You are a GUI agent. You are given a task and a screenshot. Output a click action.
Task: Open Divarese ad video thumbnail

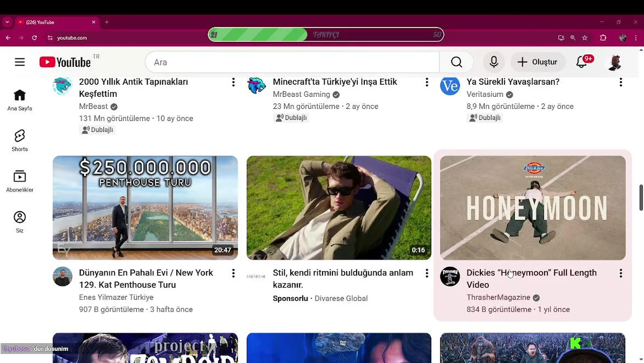339,208
